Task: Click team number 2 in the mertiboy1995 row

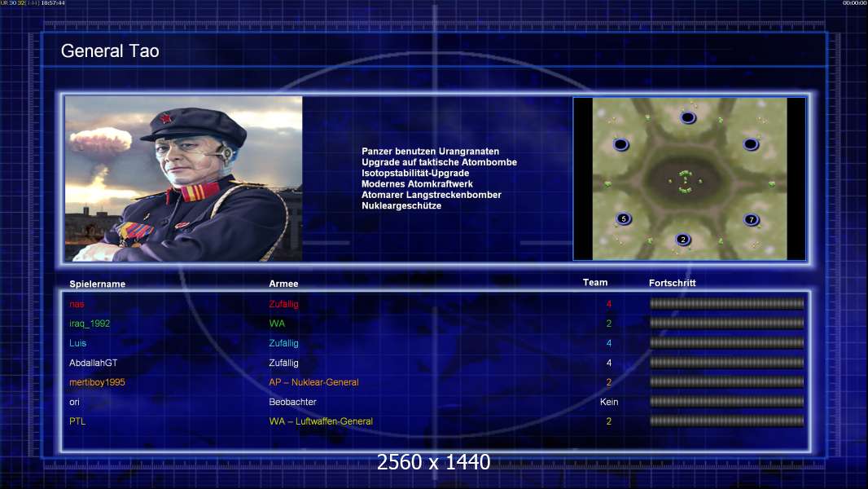Action: (609, 382)
